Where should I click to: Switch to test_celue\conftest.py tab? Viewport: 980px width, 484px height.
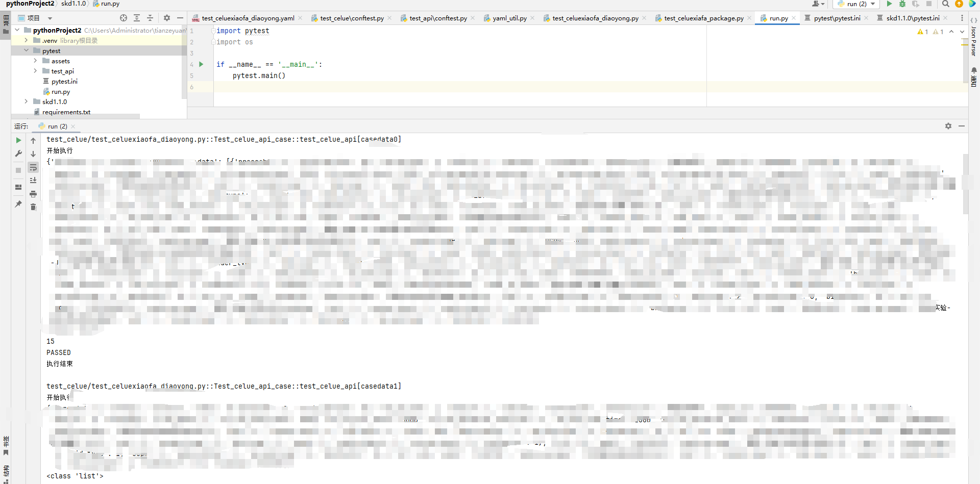tap(352, 18)
